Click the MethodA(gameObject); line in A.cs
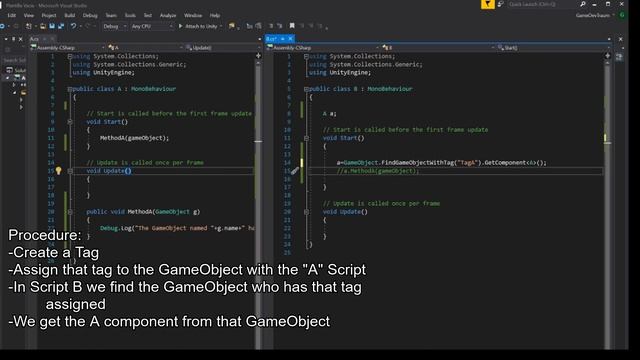Viewport: 640px width, 360px height. pos(134,138)
